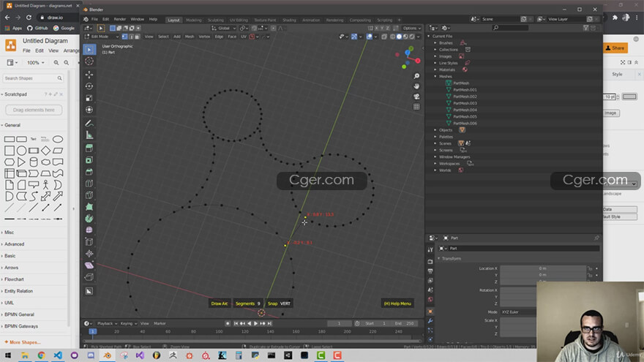The height and width of the screenshot is (362, 644).
Task: Activate the Transform tool
Action: [89, 110]
